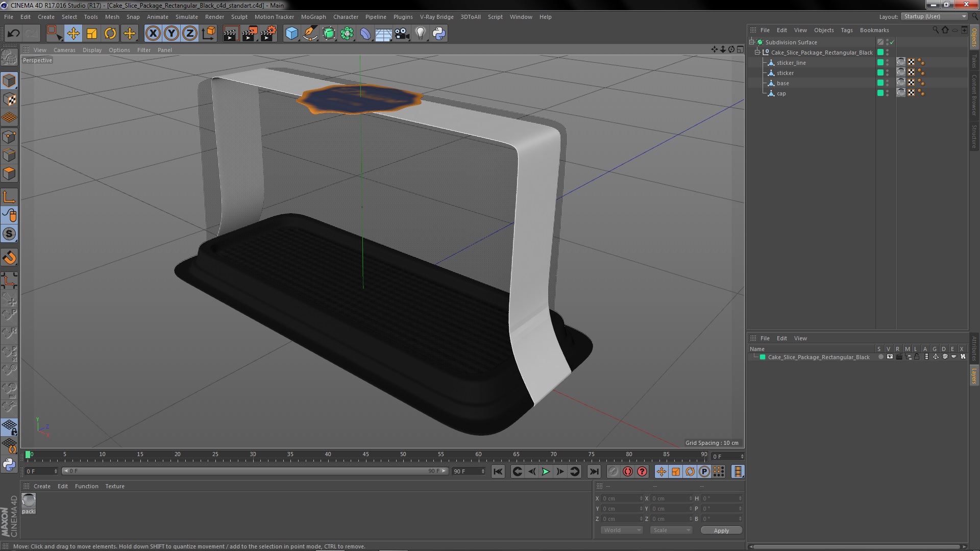980x551 pixels.
Task: Select the Rotate tool
Action: pyautogui.click(x=110, y=34)
